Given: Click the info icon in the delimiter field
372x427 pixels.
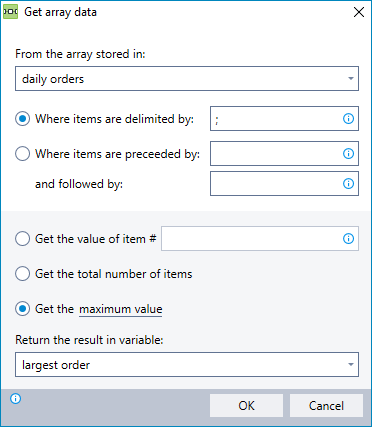Looking at the screenshot, I should click(348, 119).
